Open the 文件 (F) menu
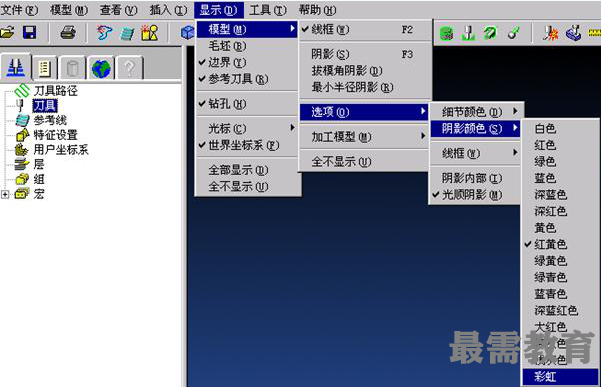 pyautogui.click(x=19, y=10)
